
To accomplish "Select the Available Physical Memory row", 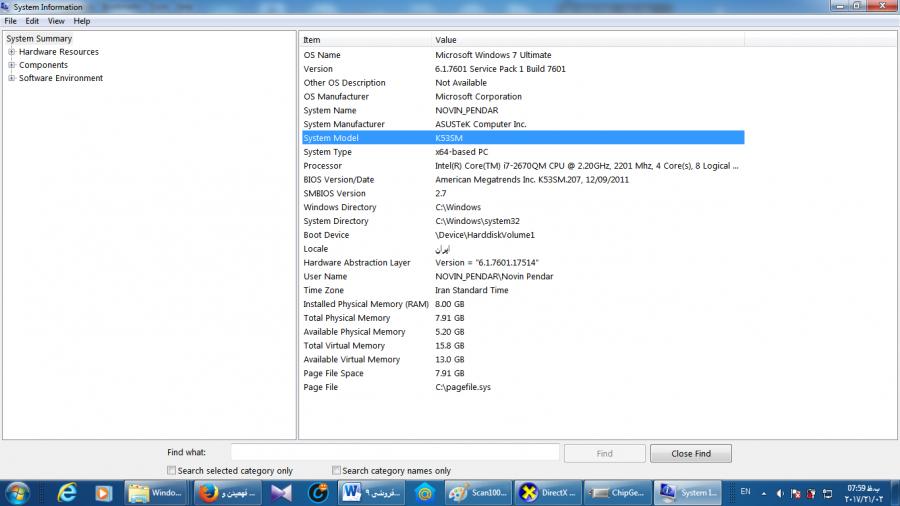I will [523, 332].
